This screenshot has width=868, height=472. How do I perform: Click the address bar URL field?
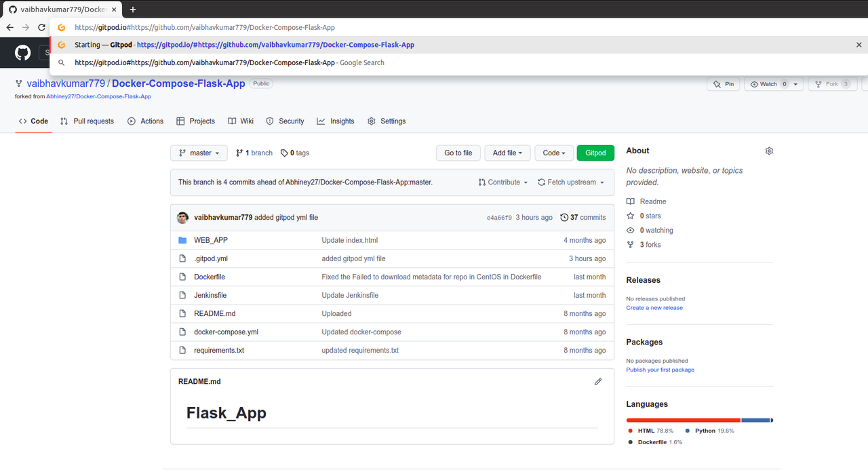tap(458, 28)
